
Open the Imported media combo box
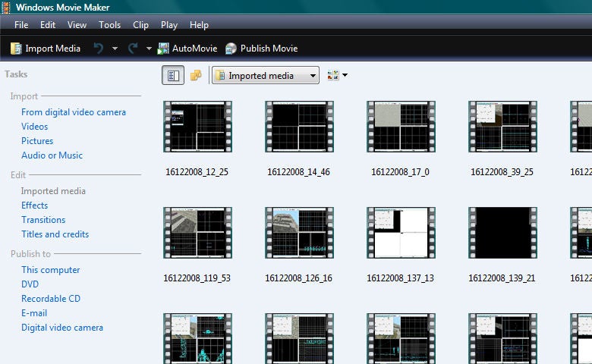click(x=266, y=75)
